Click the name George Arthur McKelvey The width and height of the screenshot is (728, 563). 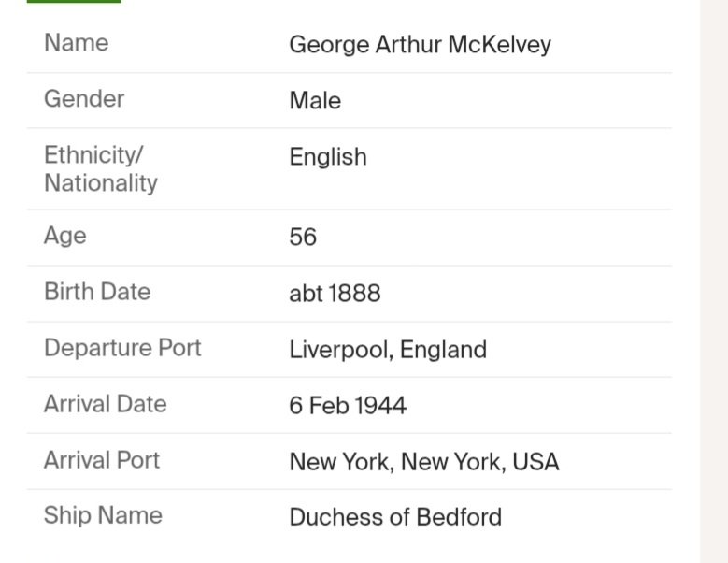click(420, 45)
